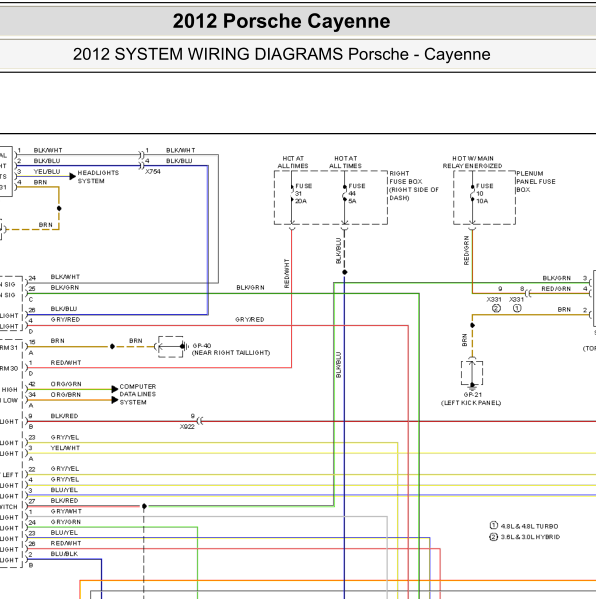This screenshot has height=599, width=596.
Task: Click the Hot W/ Main Relay Energized label
Action: click(472, 162)
